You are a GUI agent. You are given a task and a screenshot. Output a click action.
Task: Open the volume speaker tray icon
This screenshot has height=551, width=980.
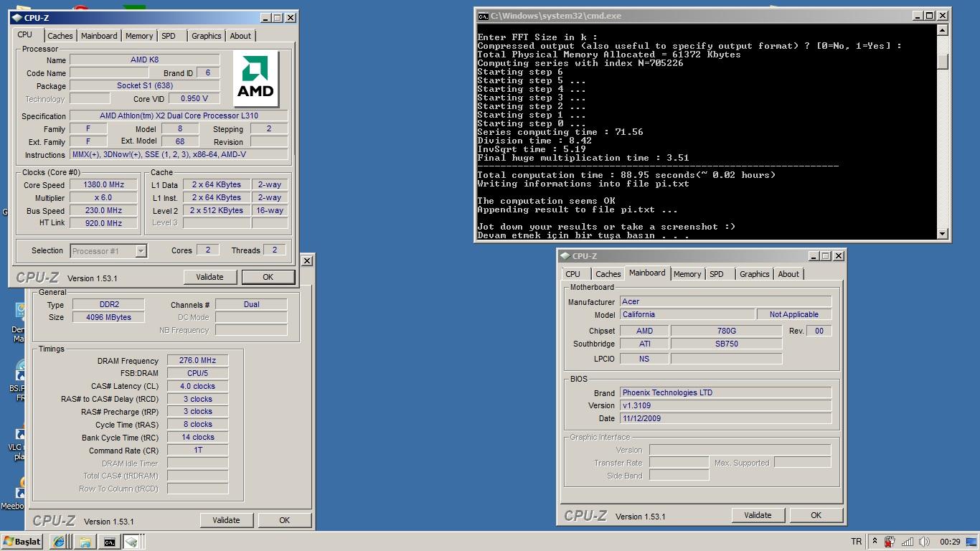[925, 542]
